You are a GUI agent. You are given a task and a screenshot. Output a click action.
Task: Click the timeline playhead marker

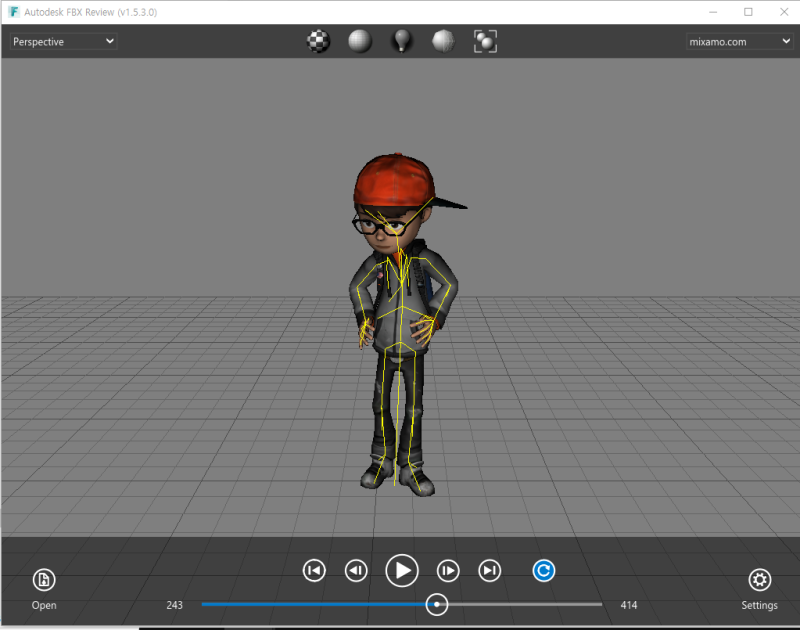436,605
